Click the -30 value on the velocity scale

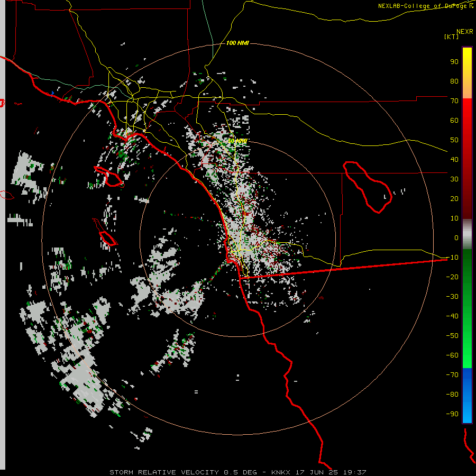[x=452, y=297]
